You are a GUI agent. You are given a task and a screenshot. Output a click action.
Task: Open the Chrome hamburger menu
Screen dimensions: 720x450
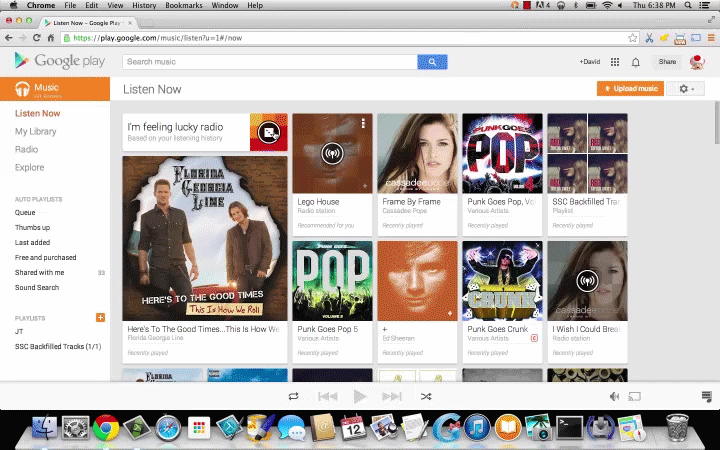[x=711, y=38]
